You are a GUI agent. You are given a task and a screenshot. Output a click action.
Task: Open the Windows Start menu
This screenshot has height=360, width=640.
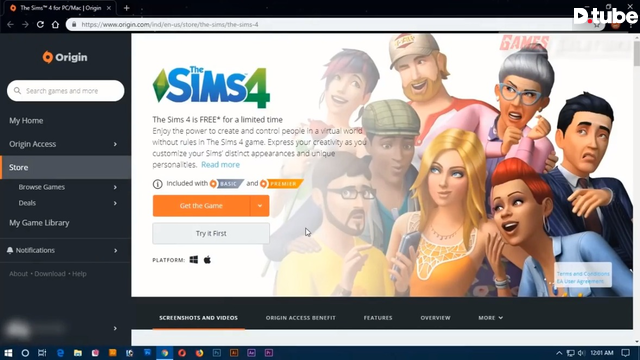(x=8, y=353)
